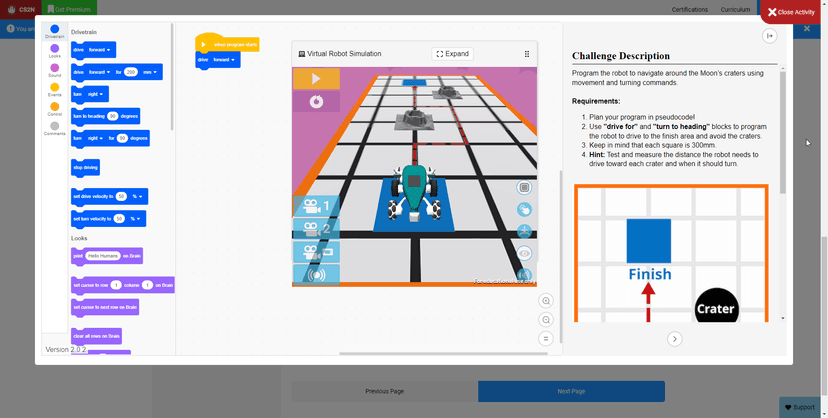Go to next challenge page with arrow
The image size is (828, 418).
[x=675, y=339]
